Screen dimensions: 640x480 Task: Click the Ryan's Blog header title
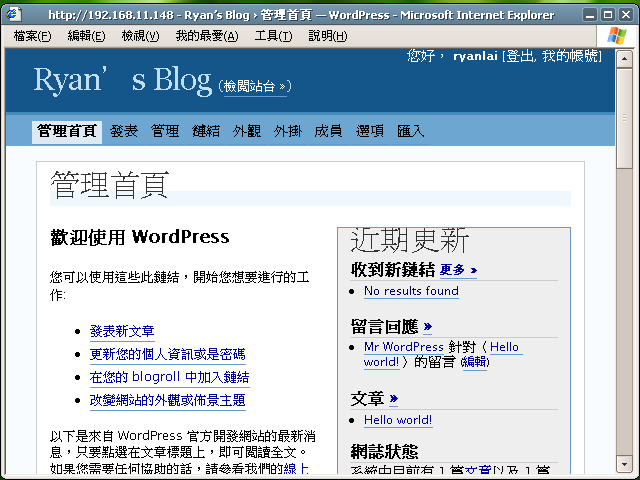(122, 80)
